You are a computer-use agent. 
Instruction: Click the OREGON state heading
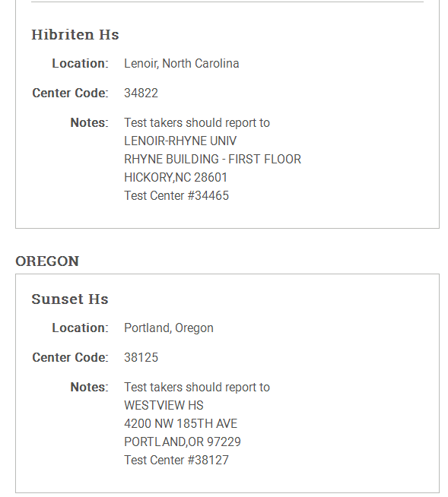[47, 261]
